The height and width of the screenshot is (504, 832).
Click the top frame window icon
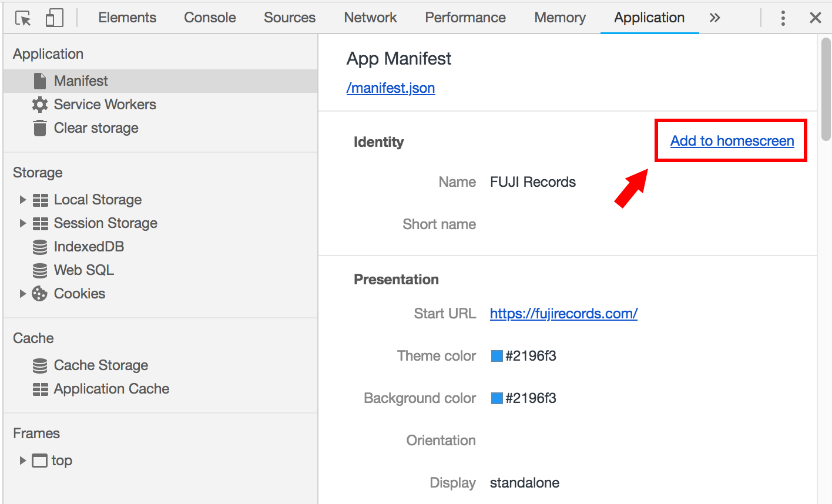click(x=39, y=461)
